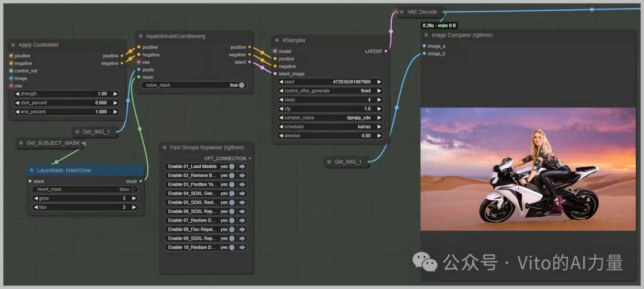
Task: Click the denoise value 0.80 slider
Action: pyautogui.click(x=330, y=136)
